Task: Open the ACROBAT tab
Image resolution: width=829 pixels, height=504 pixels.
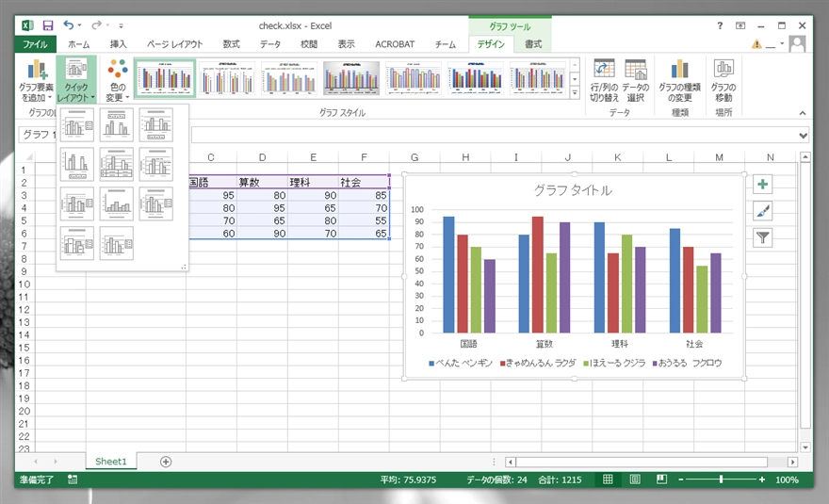Action: point(395,44)
